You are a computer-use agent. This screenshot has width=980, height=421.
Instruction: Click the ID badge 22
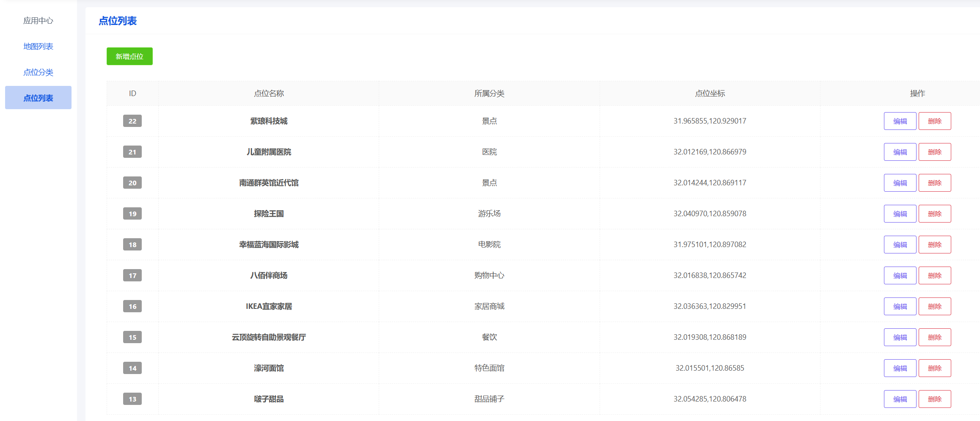132,121
